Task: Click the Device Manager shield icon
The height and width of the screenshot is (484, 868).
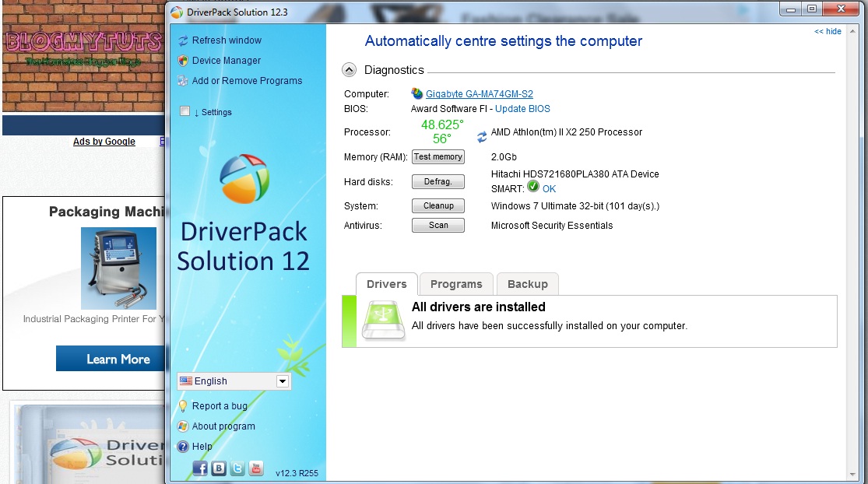Action: pos(183,60)
